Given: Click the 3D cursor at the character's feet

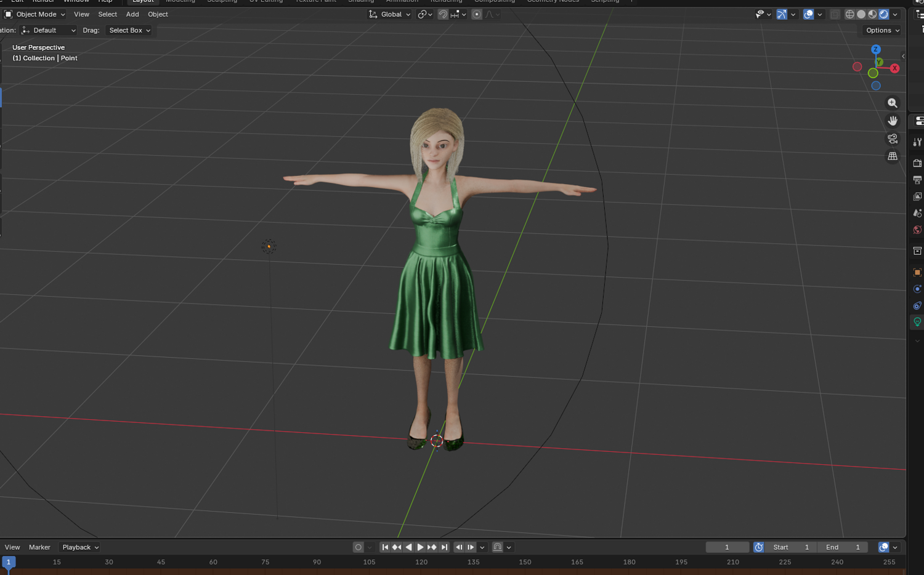Looking at the screenshot, I should click(437, 441).
